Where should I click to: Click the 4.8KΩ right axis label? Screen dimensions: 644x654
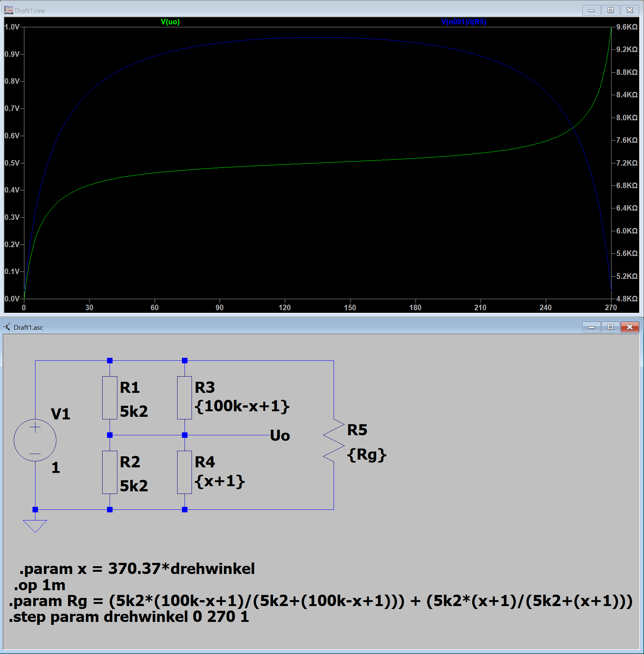click(627, 299)
